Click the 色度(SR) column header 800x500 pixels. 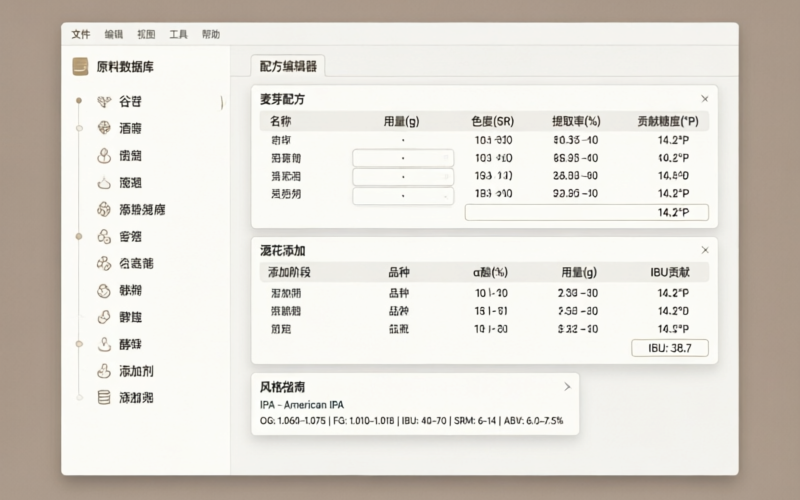click(492, 121)
